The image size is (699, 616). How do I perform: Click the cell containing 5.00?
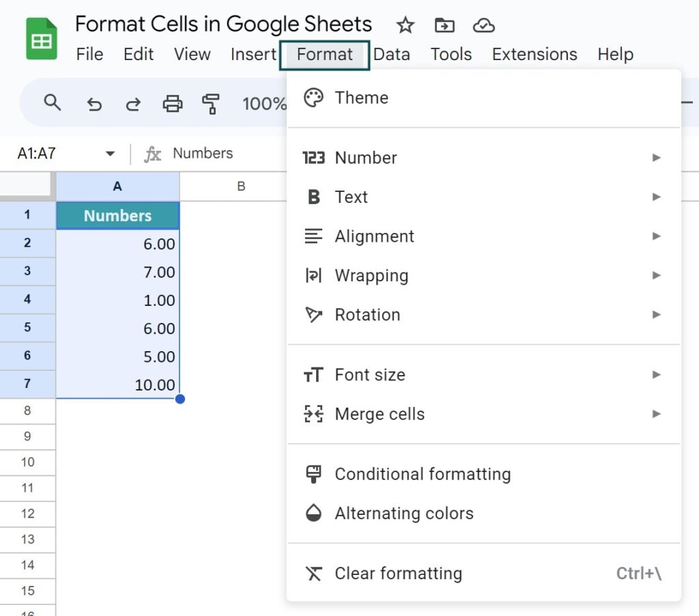click(x=117, y=356)
